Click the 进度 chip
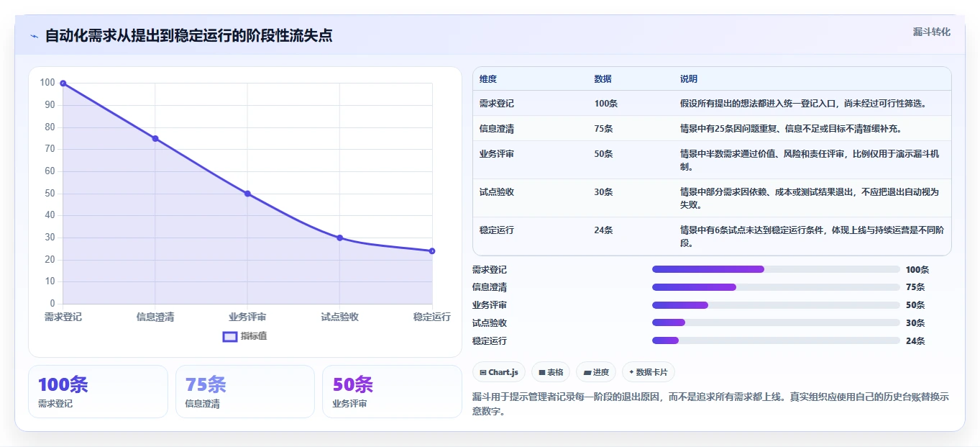980x447 pixels. [x=595, y=372]
